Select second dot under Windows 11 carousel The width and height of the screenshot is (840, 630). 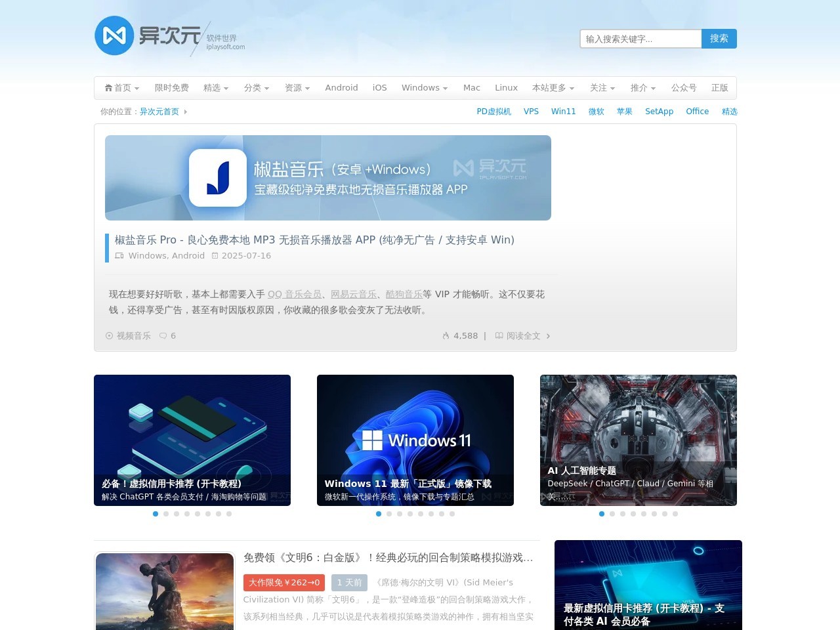[389, 514]
